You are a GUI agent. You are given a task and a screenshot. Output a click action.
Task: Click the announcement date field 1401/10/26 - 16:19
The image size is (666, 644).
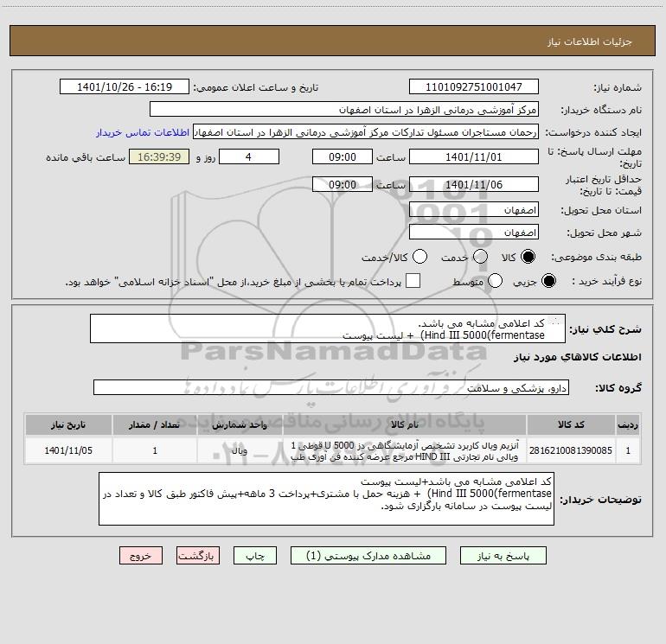coord(125,87)
